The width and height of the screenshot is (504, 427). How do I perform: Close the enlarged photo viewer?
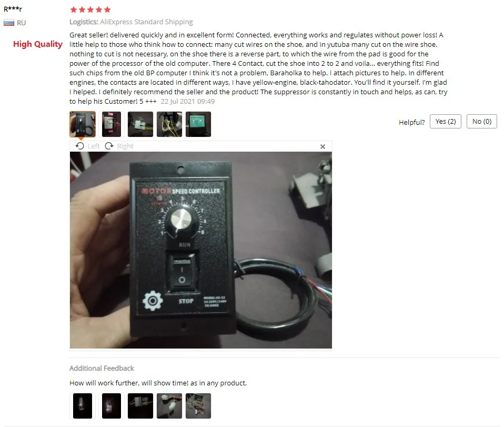(x=322, y=147)
